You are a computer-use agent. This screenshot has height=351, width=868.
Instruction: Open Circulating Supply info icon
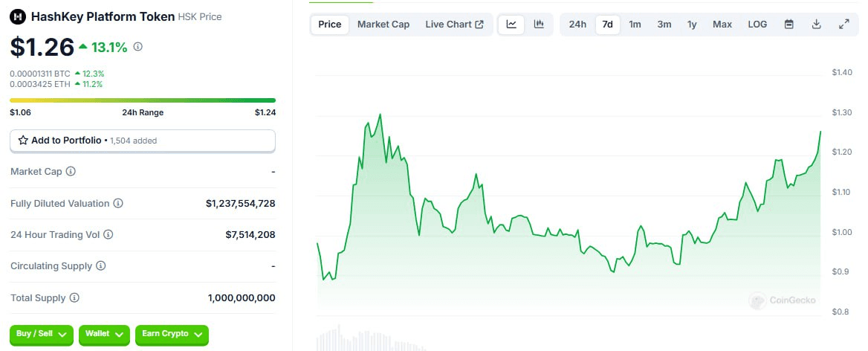101,266
